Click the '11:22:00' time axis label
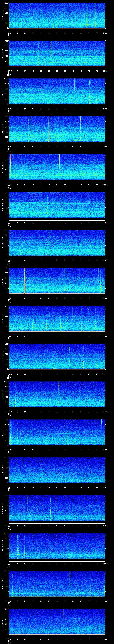Image resolution: width=114 pixels, height=644 pixels. (9, 260)
